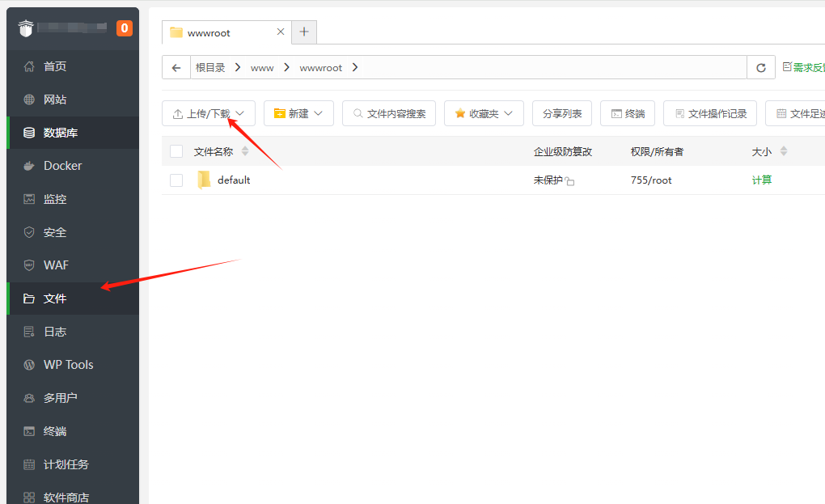
Task: Open 文件内容搜索 content search
Action: (389, 113)
